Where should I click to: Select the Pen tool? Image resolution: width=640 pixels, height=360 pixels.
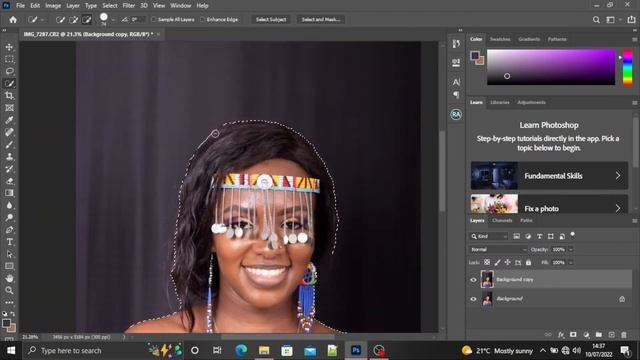tap(9, 230)
